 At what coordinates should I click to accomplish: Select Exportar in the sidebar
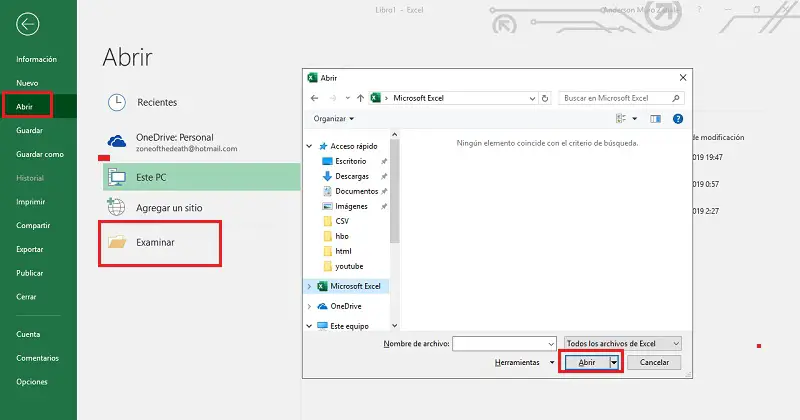coord(30,249)
